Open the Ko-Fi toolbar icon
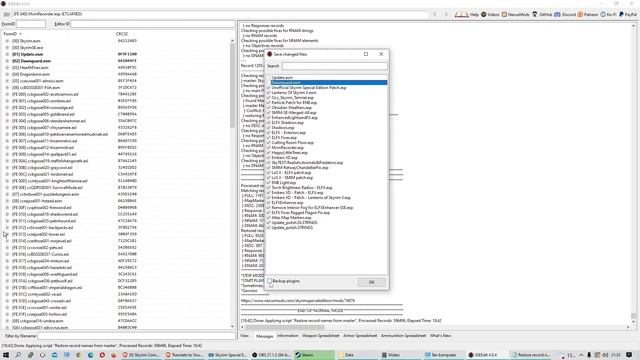Viewport: 640px width, 360px height. coord(602,14)
